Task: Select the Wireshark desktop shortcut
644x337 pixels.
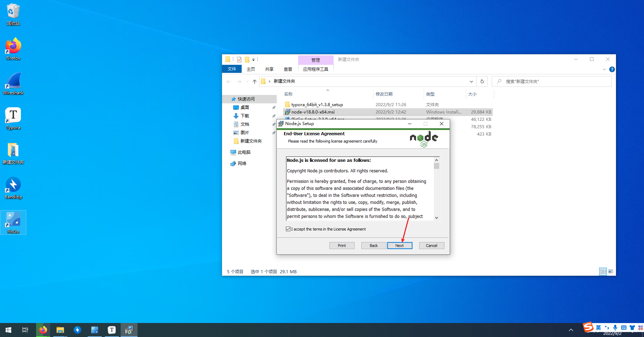Action: (13, 84)
